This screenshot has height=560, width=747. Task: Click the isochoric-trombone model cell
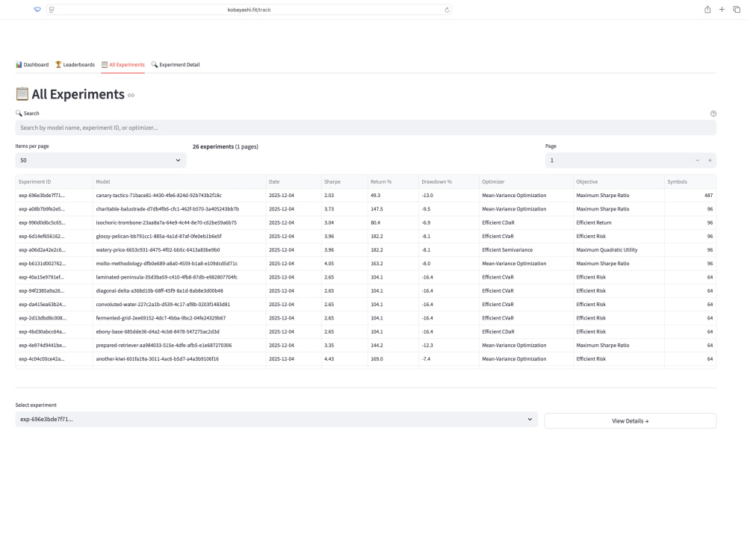pos(179,223)
